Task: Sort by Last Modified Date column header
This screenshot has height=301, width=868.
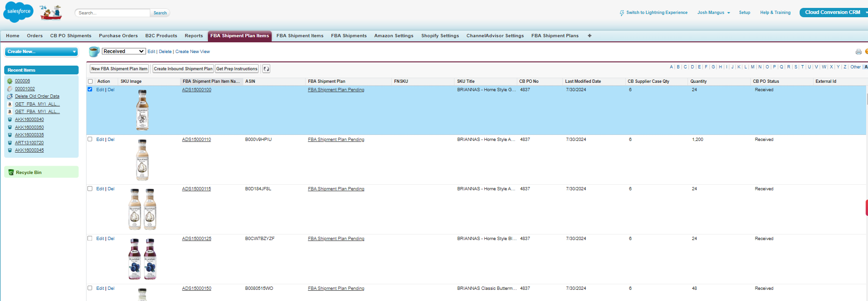Action: click(x=583, y=81)
